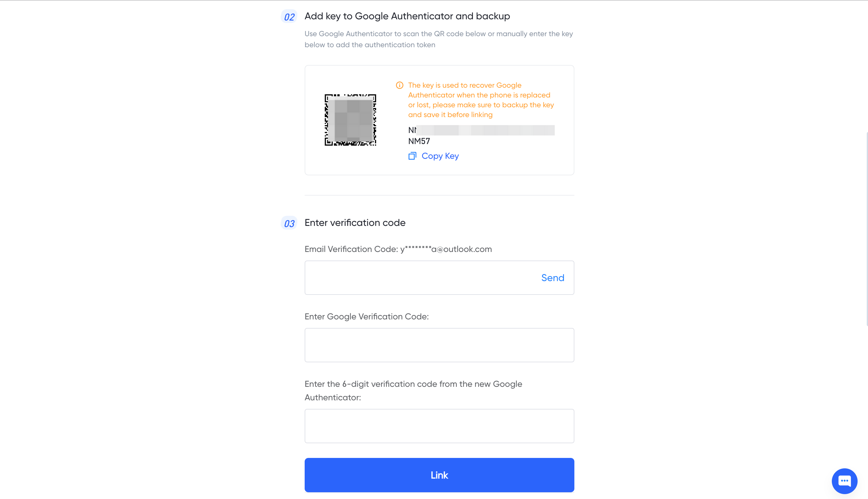868x499 pixels.
Task: Open the live chat support bubble
Action: (x=844, y=481)
